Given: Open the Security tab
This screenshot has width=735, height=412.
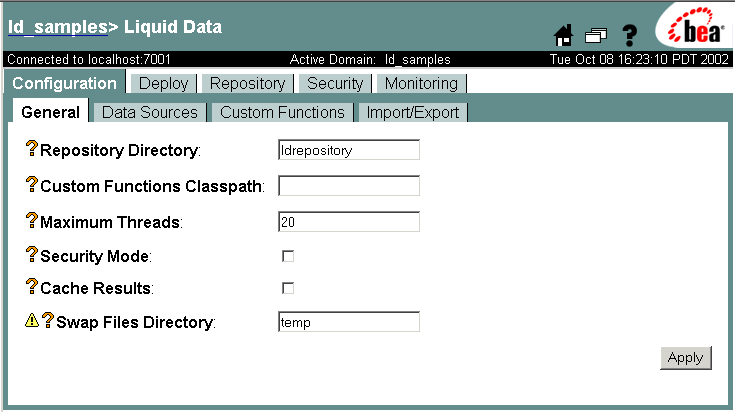Looking at the screenshot, I should (335, 83).
